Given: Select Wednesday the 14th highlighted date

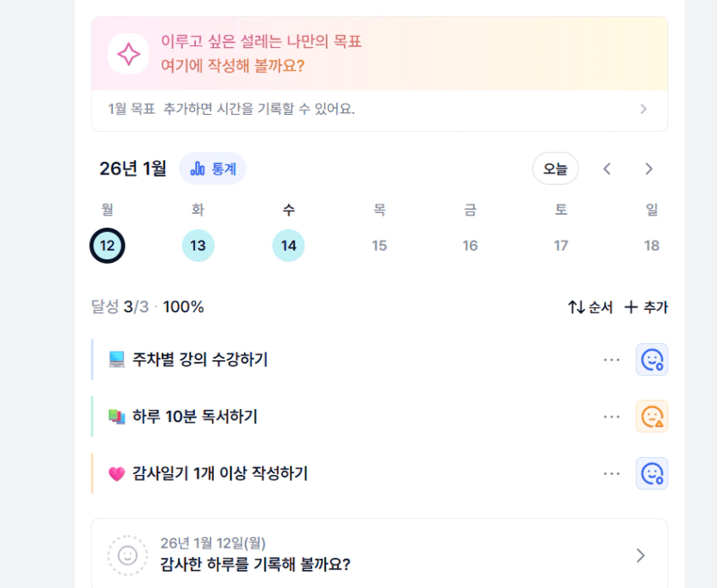Looking at the screenshot, I should point(288,246).
